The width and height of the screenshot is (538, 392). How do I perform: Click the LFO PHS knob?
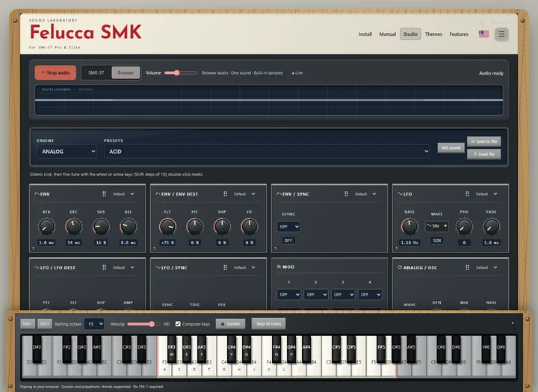[x=464, y=227]
